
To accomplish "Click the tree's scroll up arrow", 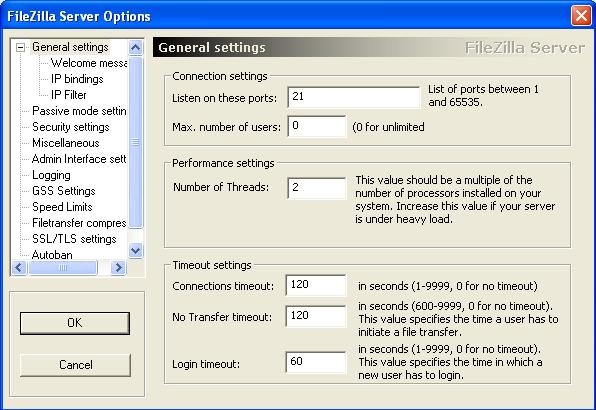I will (136, 47).
